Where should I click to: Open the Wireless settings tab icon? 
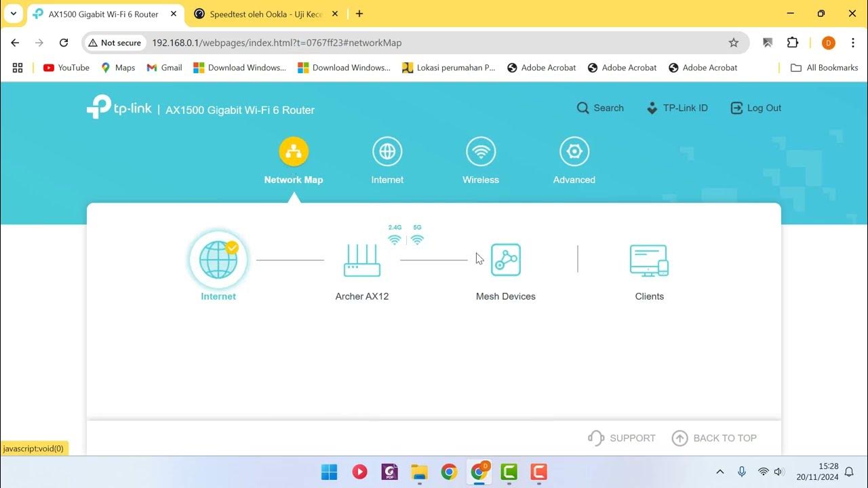pyautogui.click(x=481, y=152)
